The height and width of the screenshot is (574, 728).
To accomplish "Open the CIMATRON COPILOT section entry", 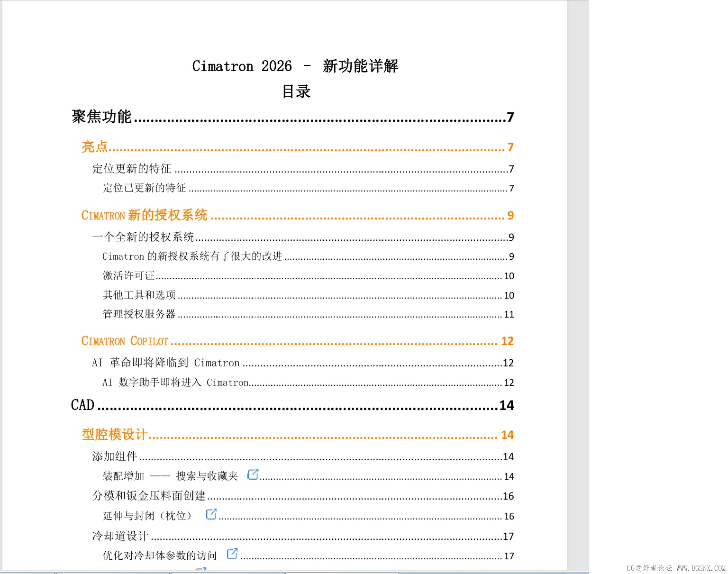I will [x=298, y=341].
